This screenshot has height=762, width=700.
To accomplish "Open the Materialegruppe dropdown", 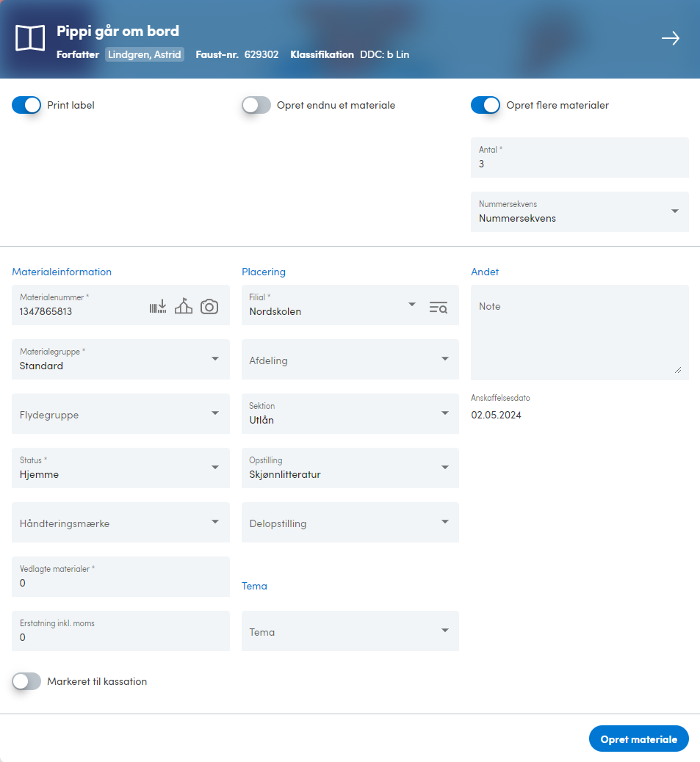I will (120, 359).
